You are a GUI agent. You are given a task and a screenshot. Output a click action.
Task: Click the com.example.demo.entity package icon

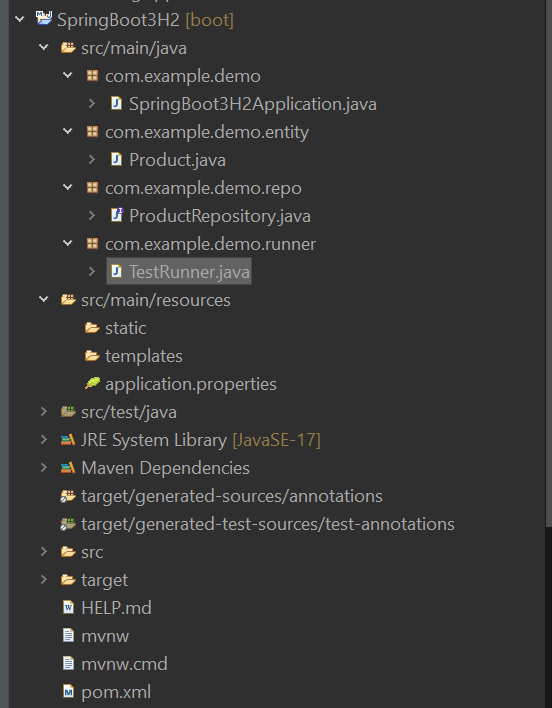92,131
